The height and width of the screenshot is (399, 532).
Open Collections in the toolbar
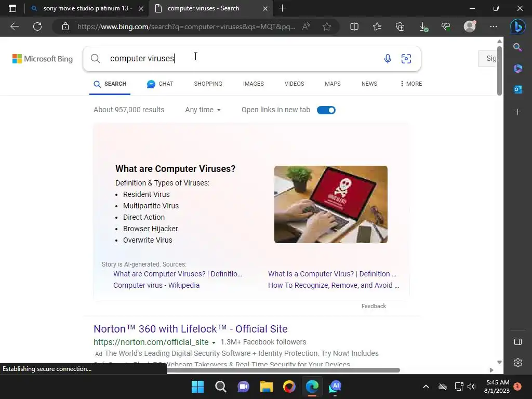click(400, 26)
